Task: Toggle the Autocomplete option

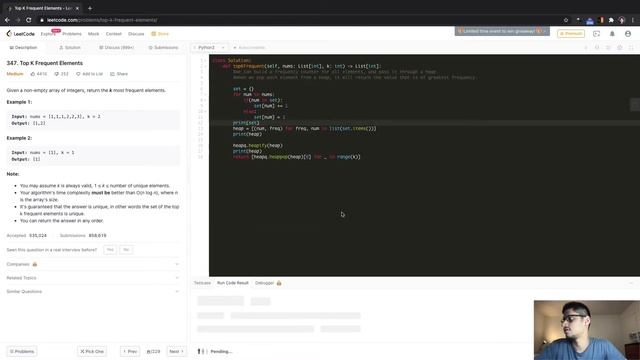Action: [249, 48]
